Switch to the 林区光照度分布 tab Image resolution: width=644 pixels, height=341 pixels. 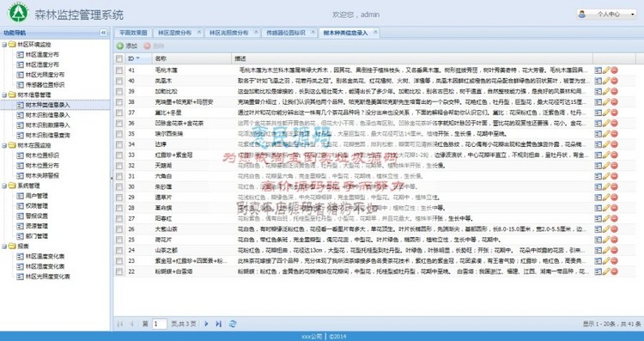pos(228,33)
